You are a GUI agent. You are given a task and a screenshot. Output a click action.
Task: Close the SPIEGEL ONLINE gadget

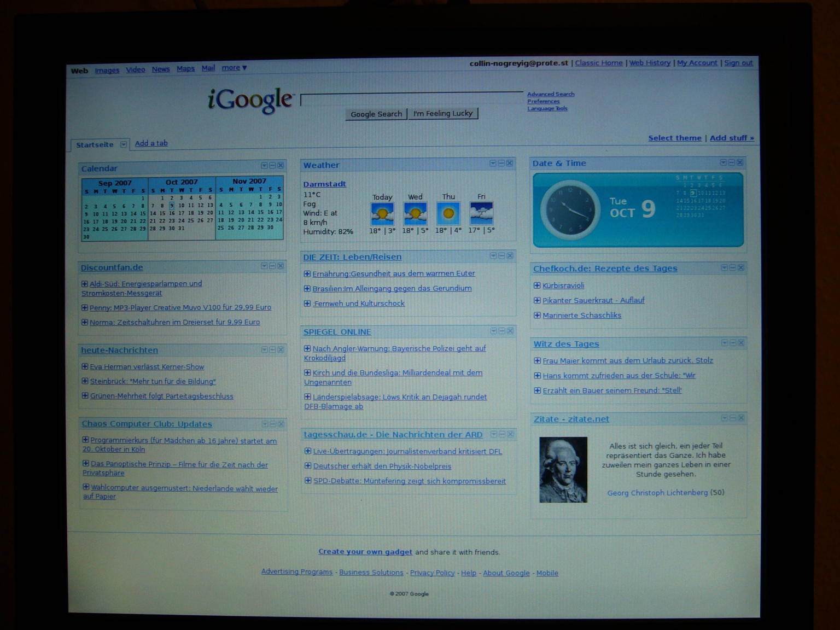coord(510,331)
